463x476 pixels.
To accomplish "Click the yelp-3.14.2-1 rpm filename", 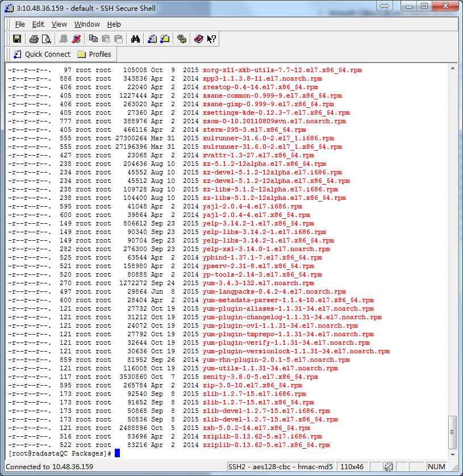I will coord(258,223).
